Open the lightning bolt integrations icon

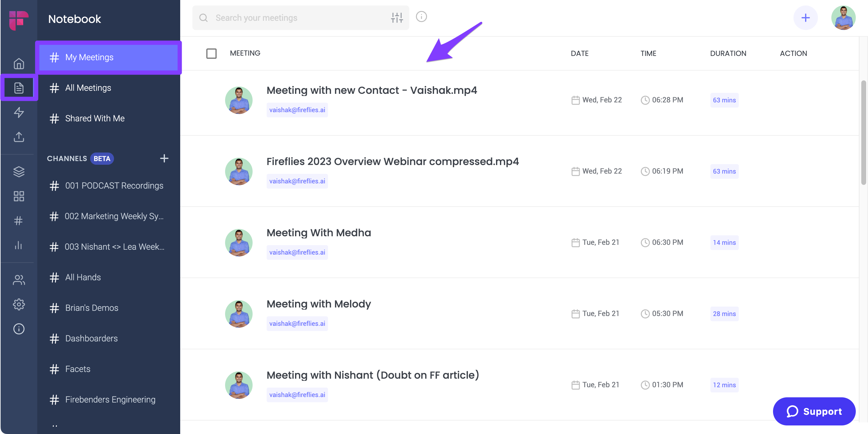[x=19, y=112]
